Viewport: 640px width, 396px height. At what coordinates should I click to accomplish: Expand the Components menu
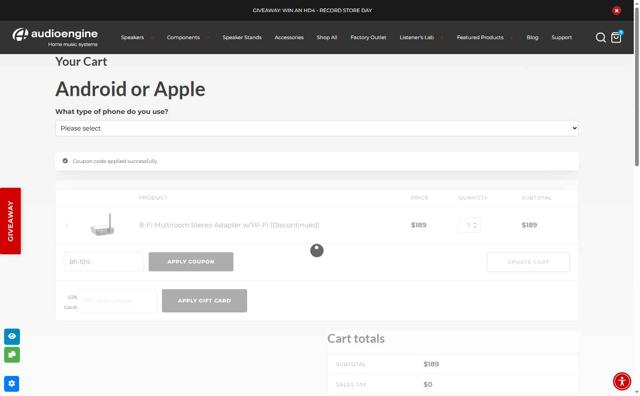183,37
